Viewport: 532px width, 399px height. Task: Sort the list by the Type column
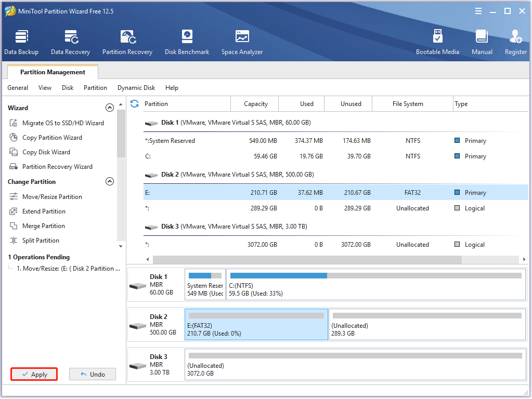click(x=491, y=104)
